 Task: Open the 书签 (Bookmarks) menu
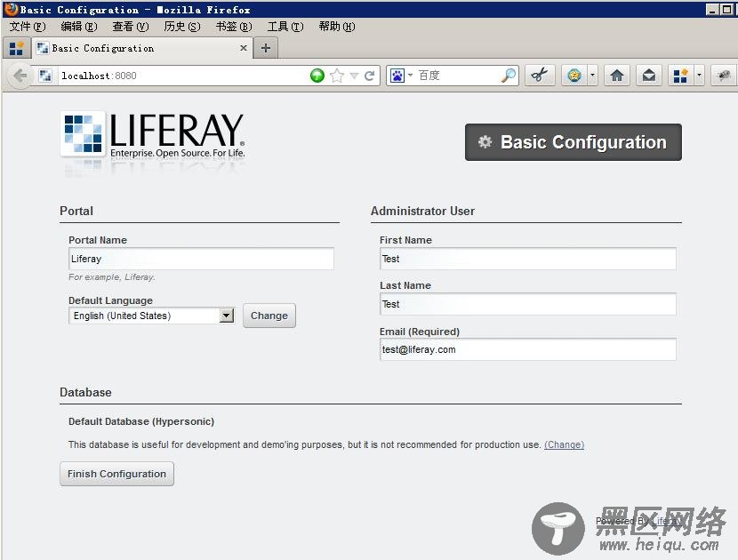[234, 27]
